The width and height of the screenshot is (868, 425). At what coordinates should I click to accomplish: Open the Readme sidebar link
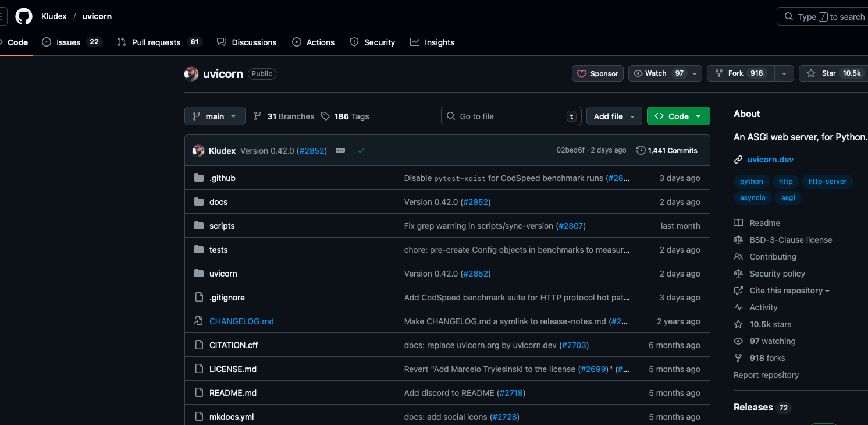pyautogui.click(x=757, y=223)
